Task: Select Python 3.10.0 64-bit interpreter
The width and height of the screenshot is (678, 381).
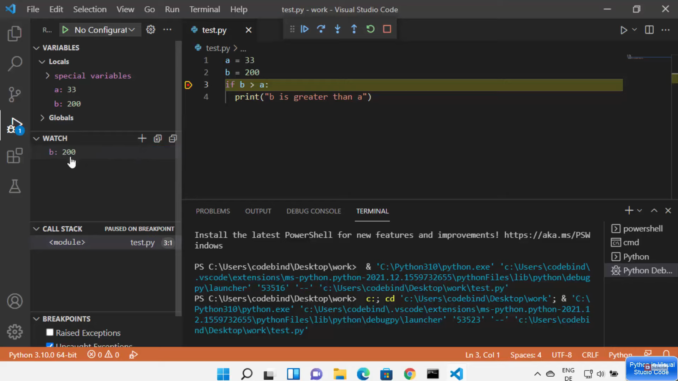Action: 42,355
